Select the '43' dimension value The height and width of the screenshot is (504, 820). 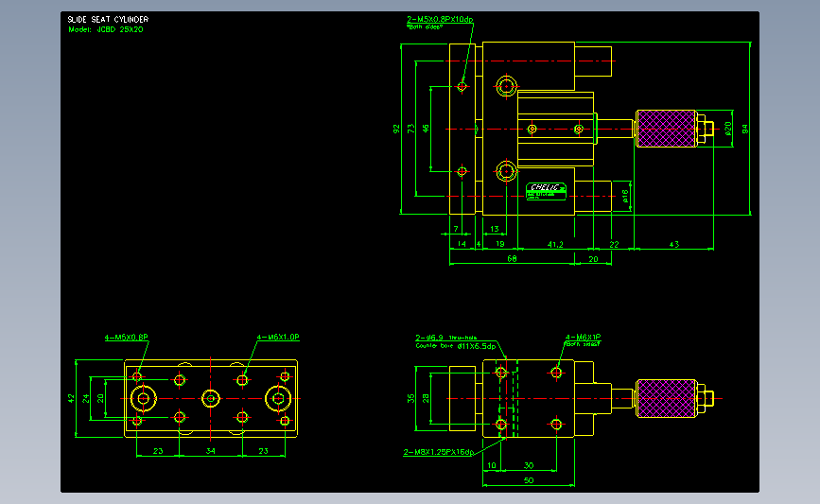click(x=674, y=244)
